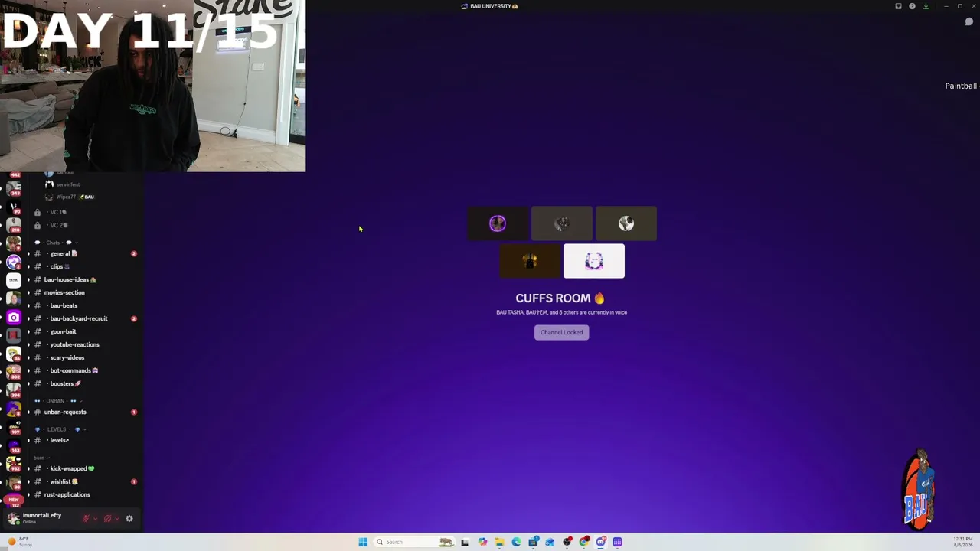Open the youtube-reactions channel

coord(83,344)
